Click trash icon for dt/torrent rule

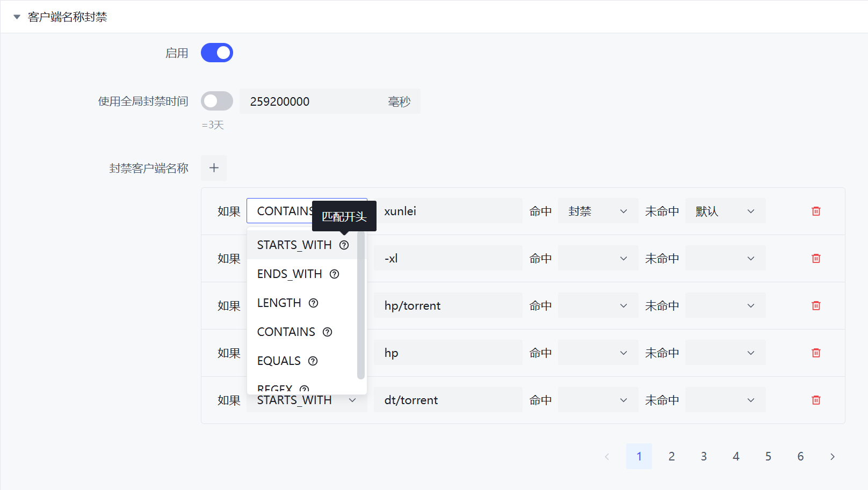[816, 400]
